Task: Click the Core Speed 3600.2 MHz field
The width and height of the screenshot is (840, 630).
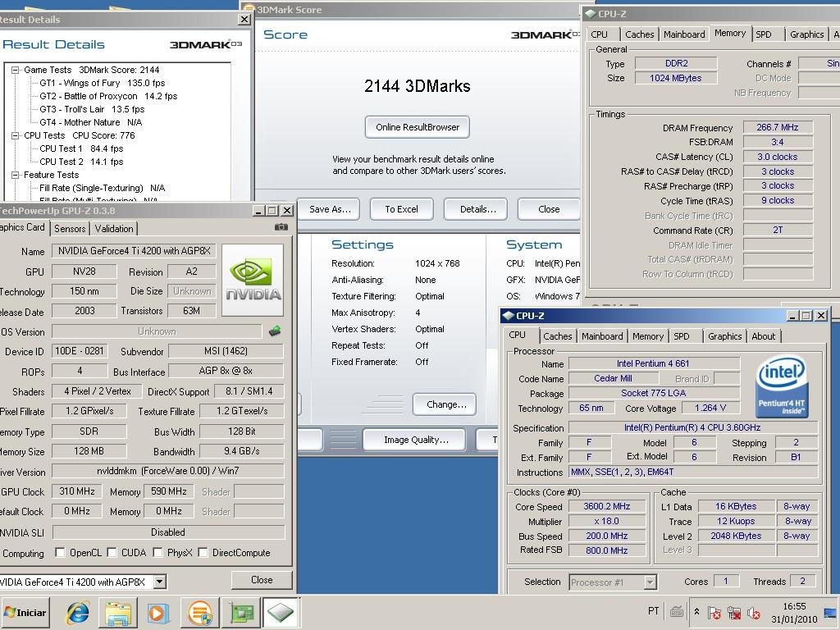Action: click(606, 506)
